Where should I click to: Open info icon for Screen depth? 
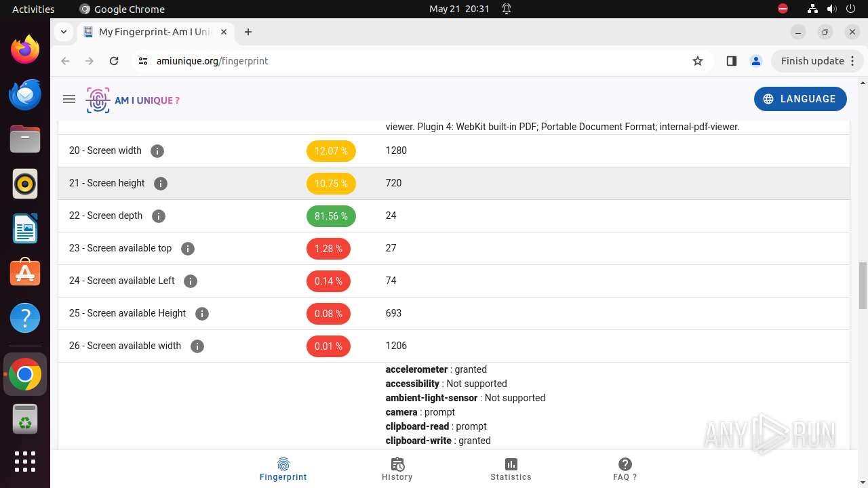pos(159,216)
